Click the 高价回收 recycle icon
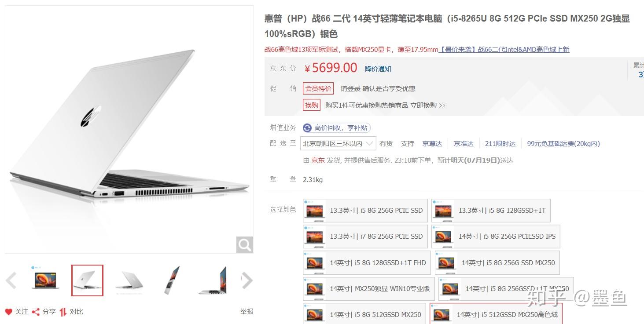The height and width of the screenshot is (324, 644). (x=307, y=128)
